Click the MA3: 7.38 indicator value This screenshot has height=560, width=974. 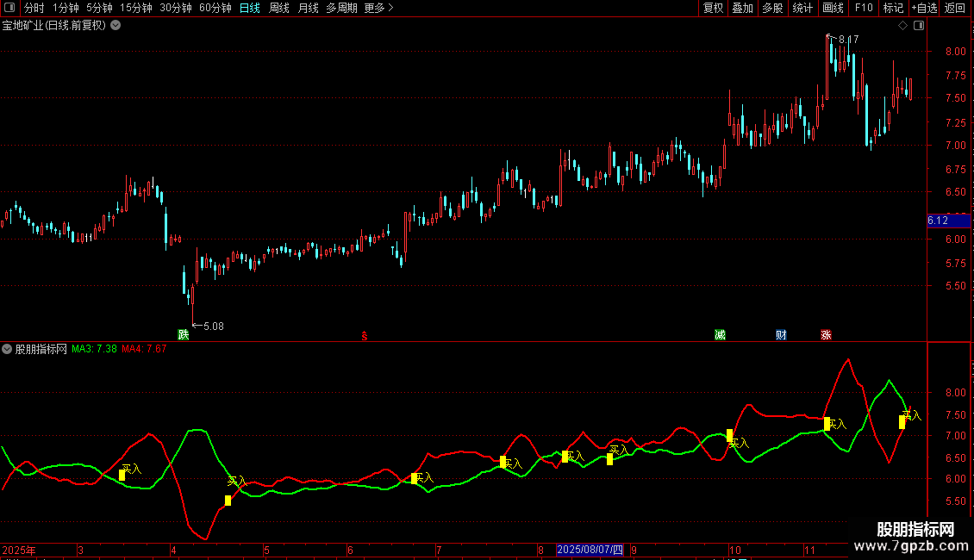[x=94, y=349]
